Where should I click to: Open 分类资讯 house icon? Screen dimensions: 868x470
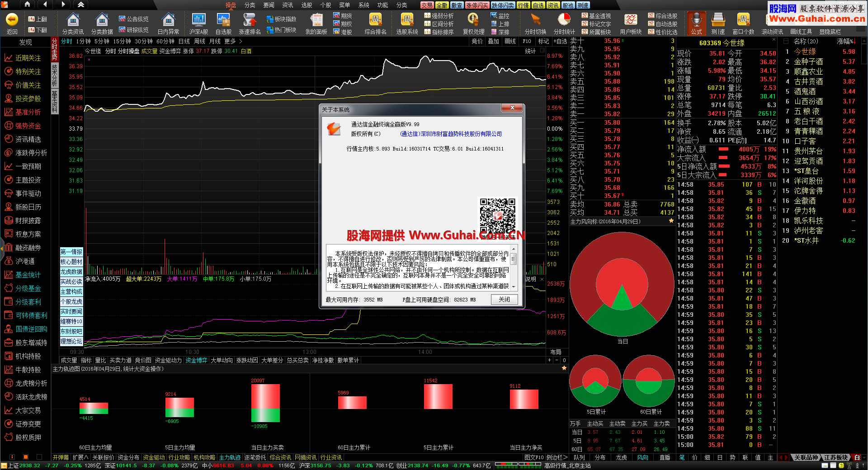[x=73, y=20]
